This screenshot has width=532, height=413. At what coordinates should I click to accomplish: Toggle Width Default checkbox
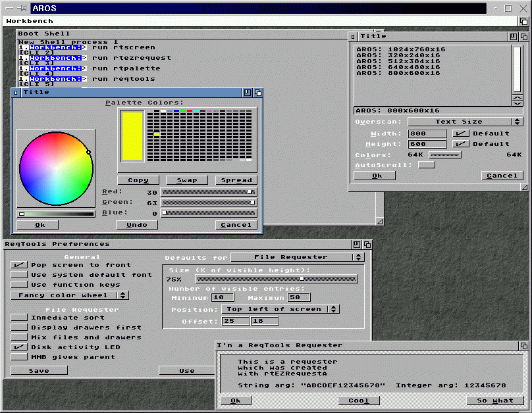pos(461,134)
